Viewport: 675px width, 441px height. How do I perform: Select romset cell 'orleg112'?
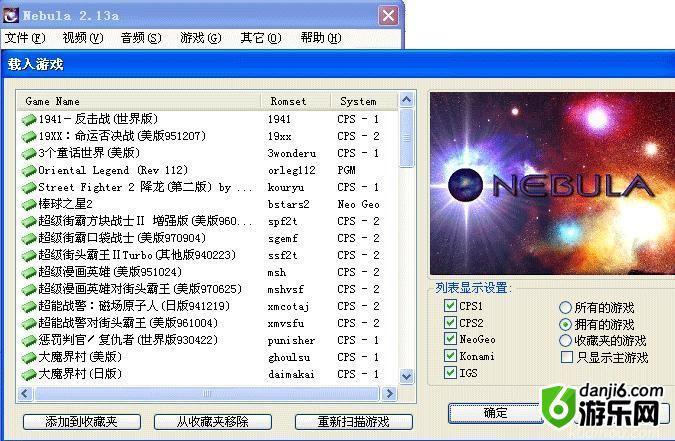[292, 171]
